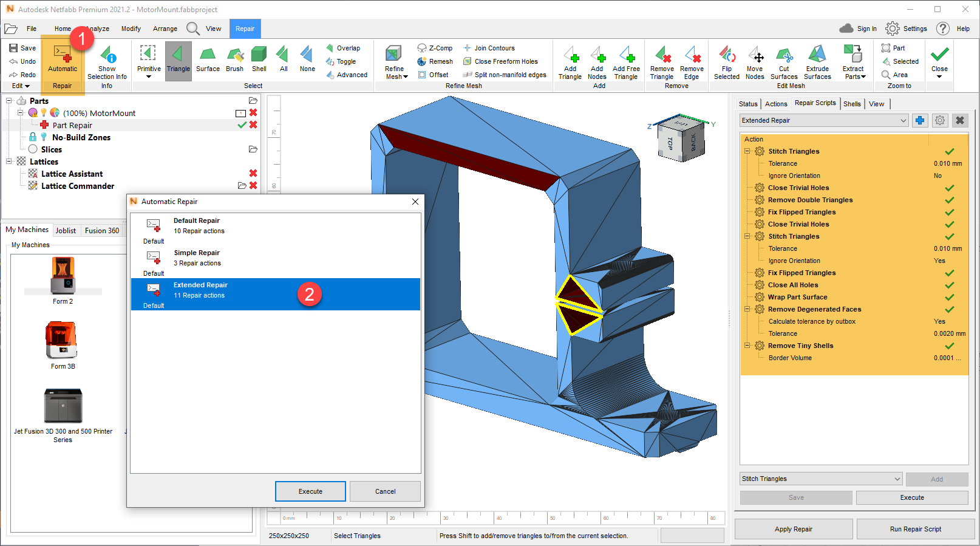Open the Primitive dropdown arrow
This screenshot has height=546, width=980.
[x=149, y=77]
